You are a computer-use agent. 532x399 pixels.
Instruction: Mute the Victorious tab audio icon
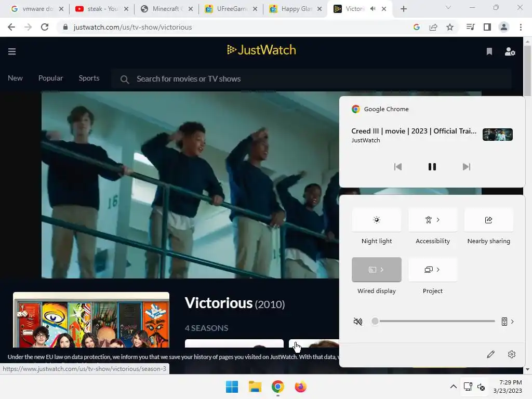tap(373, 9)
